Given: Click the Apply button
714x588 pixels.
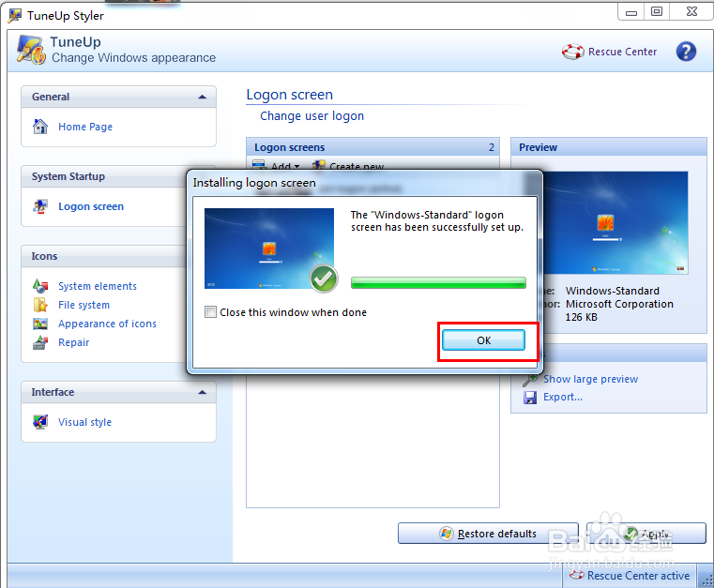Looking at the screenshot, I should tap(646, 534).
